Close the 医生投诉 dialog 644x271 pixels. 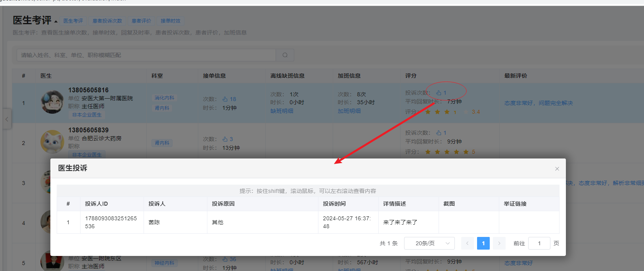(557, 169)
